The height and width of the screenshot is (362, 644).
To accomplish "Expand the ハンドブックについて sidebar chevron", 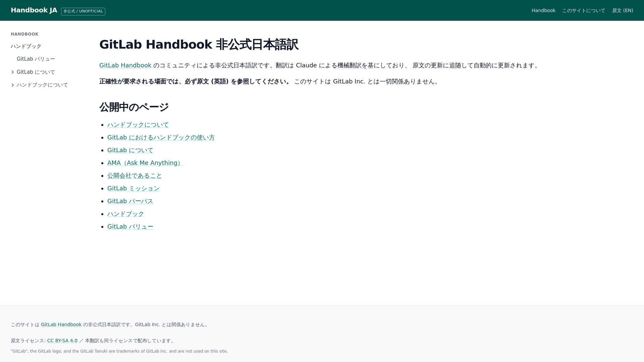I will point(13,85).
